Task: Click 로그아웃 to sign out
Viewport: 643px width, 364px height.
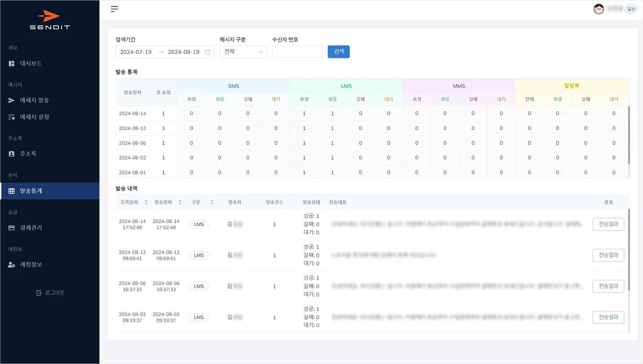Action: tap(50, 293)
